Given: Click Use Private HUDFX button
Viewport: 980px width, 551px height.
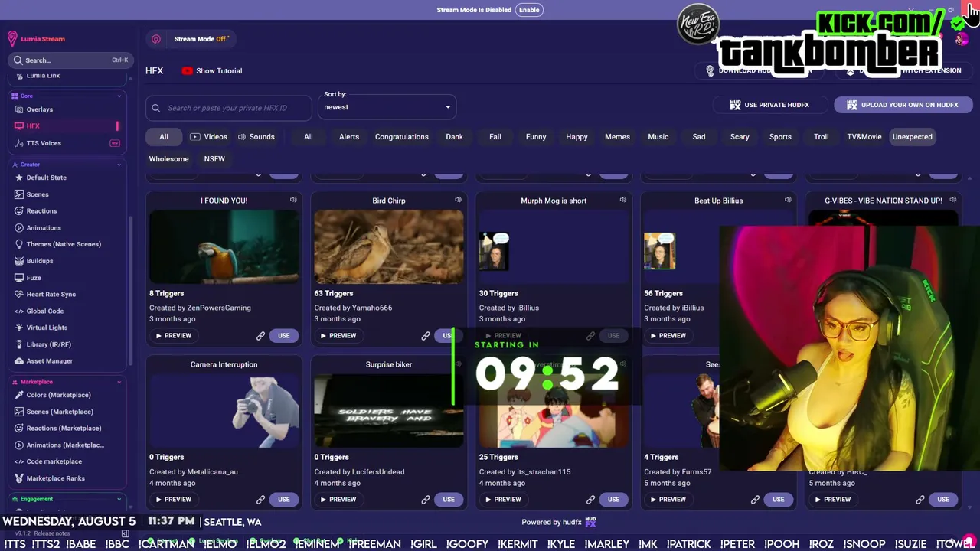Looking at the screenshot, I should 769,105.
